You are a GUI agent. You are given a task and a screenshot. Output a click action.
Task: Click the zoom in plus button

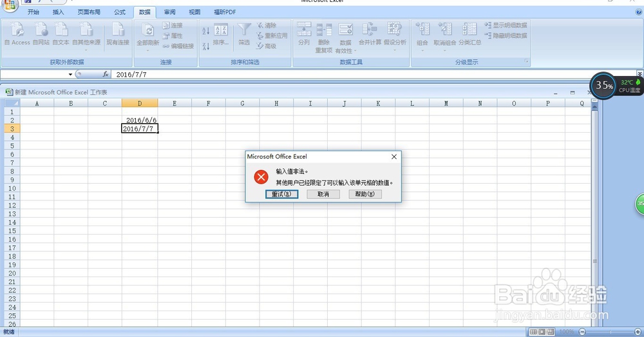click(638, 332)
